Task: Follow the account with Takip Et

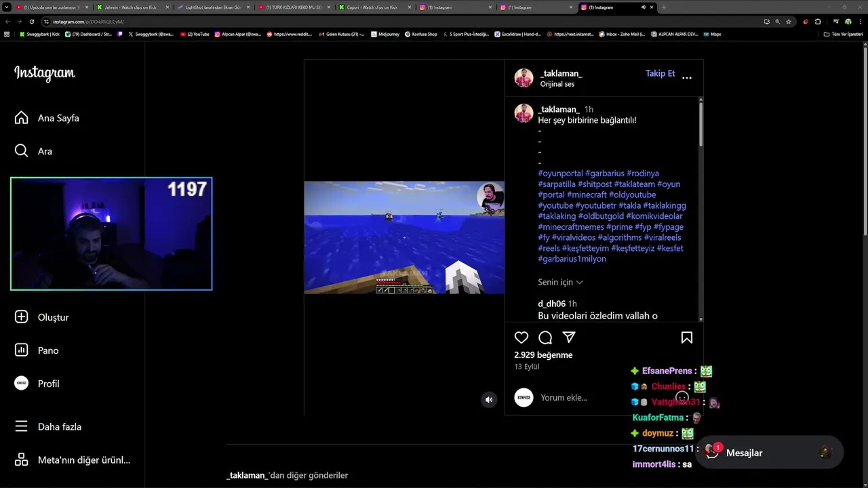Action: click(660, 73)
